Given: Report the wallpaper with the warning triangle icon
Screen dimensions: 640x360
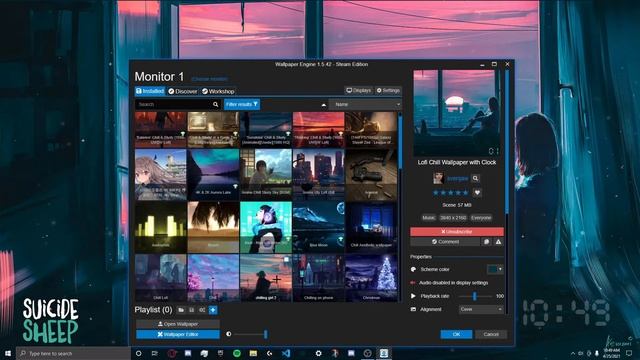Looking at the screenshot, I should point(498,242).
